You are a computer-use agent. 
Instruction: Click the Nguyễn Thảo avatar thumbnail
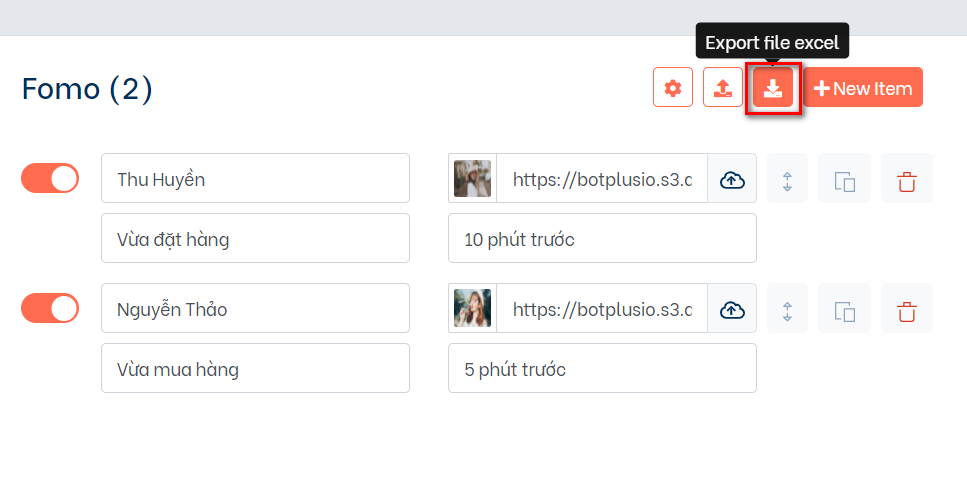click(473, 309)
